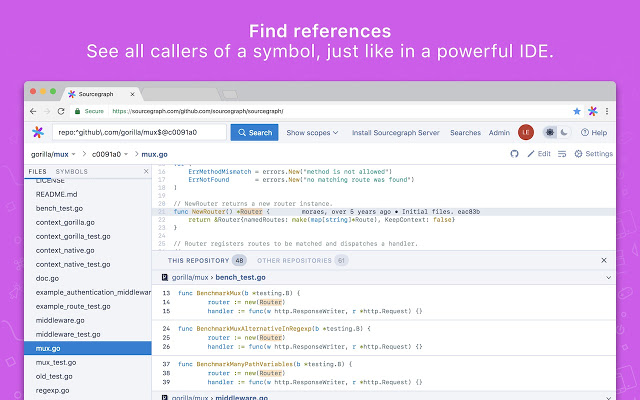Open doc.go in the file tree
The height and width of the screenshot is (400, 640).
(x=47, y=278)
